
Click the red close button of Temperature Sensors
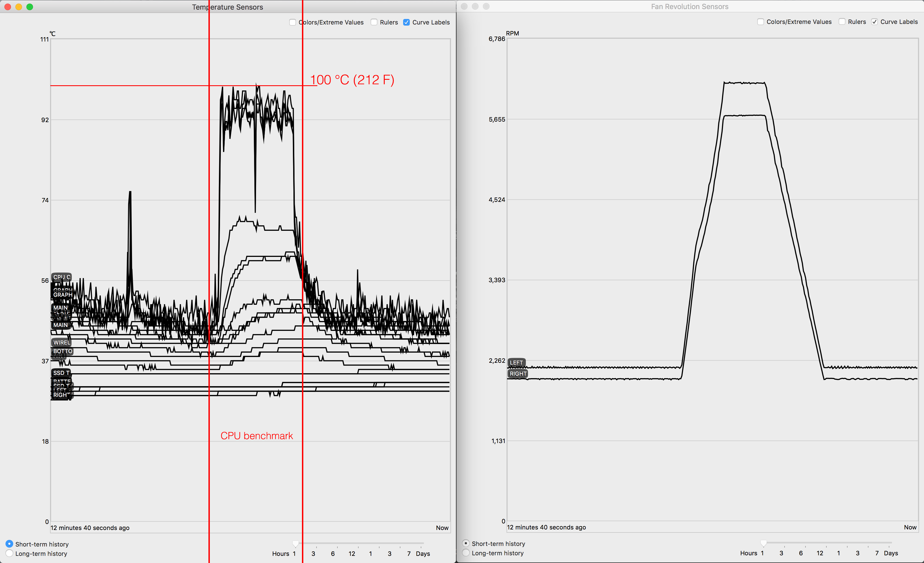(x=7, y=7)
